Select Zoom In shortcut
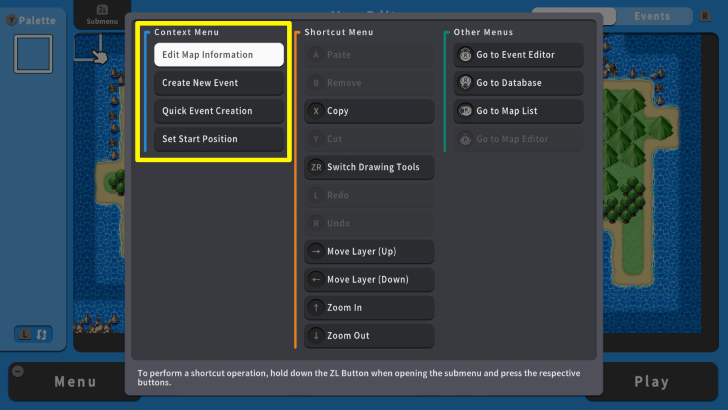 [x=369, y=307]
